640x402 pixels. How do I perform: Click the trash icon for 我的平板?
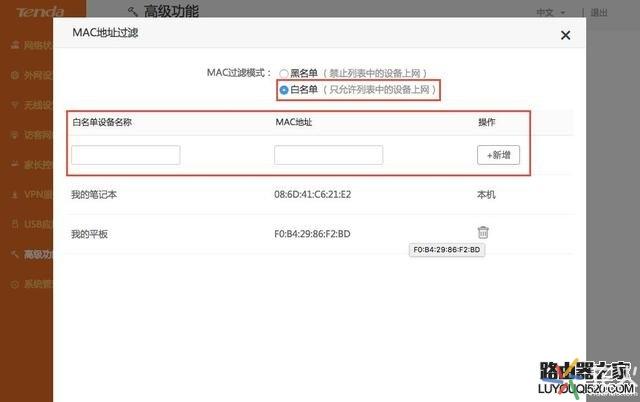pyautogui.click(x=483, y=233)
